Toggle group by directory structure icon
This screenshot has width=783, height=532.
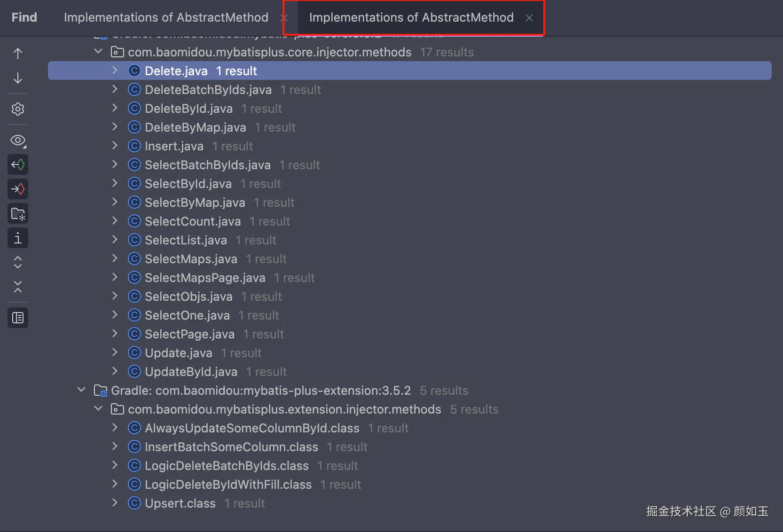[18, 214]
